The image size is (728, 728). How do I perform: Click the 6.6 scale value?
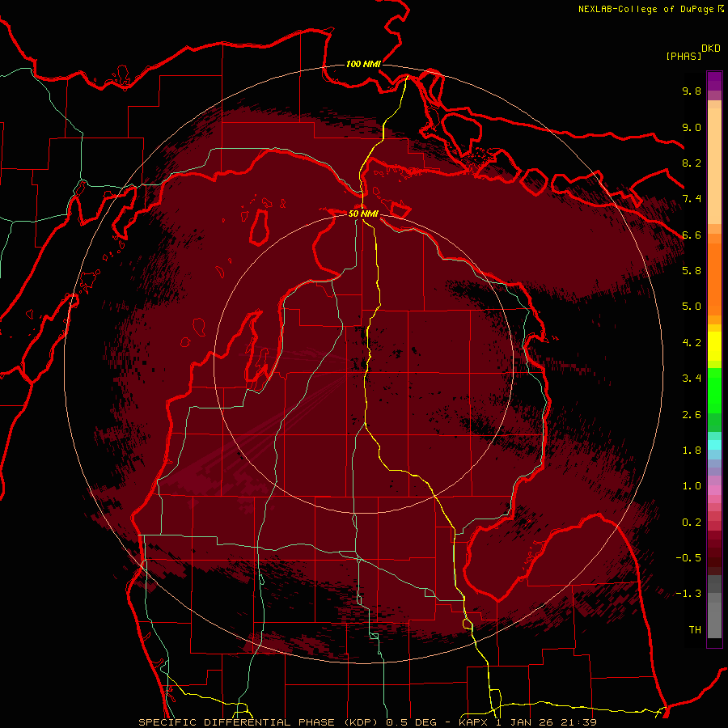(x=692, y=235)
